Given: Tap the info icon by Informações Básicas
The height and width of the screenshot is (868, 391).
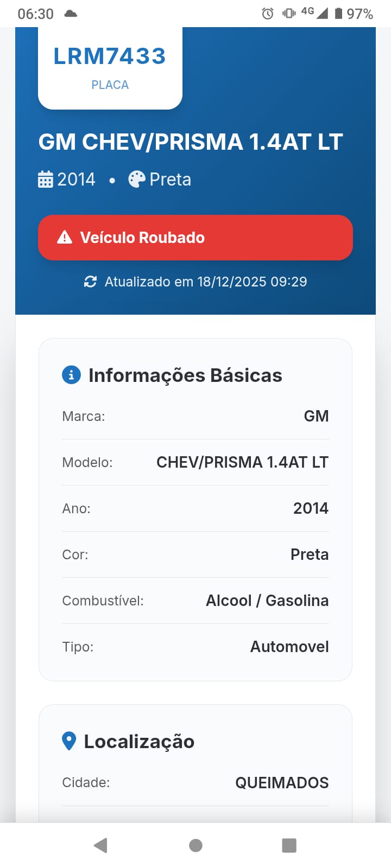Looking at the screenshot, I should (71, 375).
